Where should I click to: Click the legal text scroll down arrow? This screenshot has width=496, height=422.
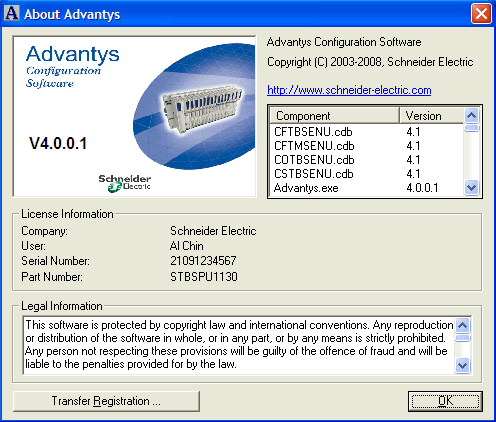point(462,365)
